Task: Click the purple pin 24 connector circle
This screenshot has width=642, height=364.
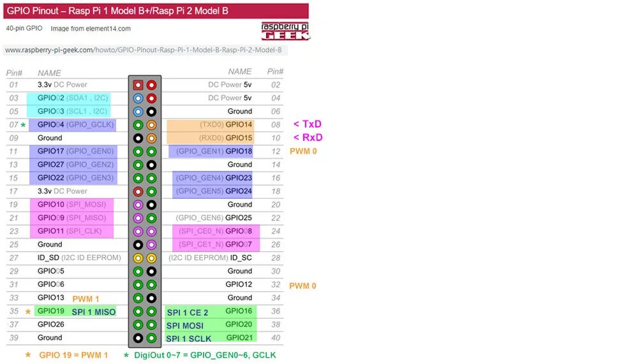Action: coord(151,231)
